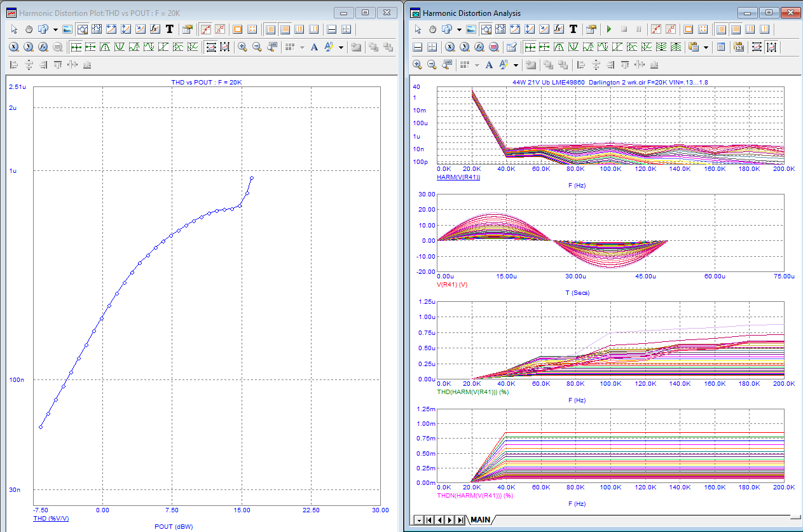Click the HARM(V(R41)) expression link
This screenshot has height=532, width=803.
[458, 177]
